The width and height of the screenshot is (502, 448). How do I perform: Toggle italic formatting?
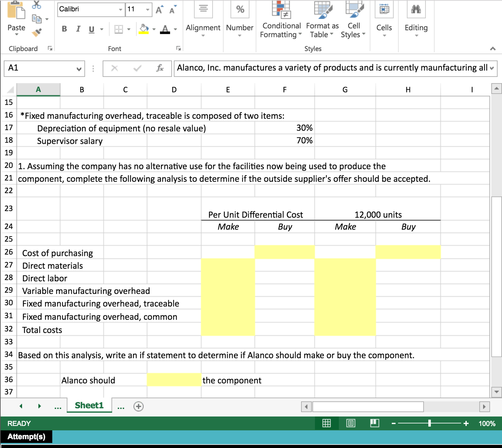point(78,29)
